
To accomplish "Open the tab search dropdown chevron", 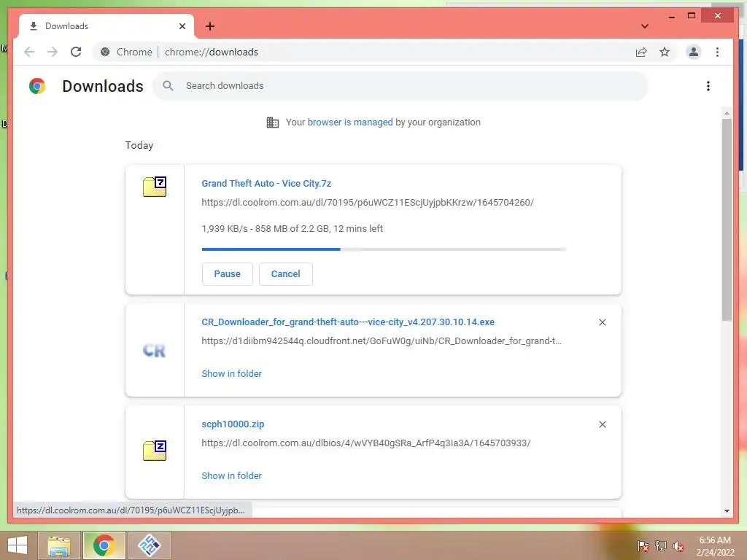I will click(x=645, y=26).
